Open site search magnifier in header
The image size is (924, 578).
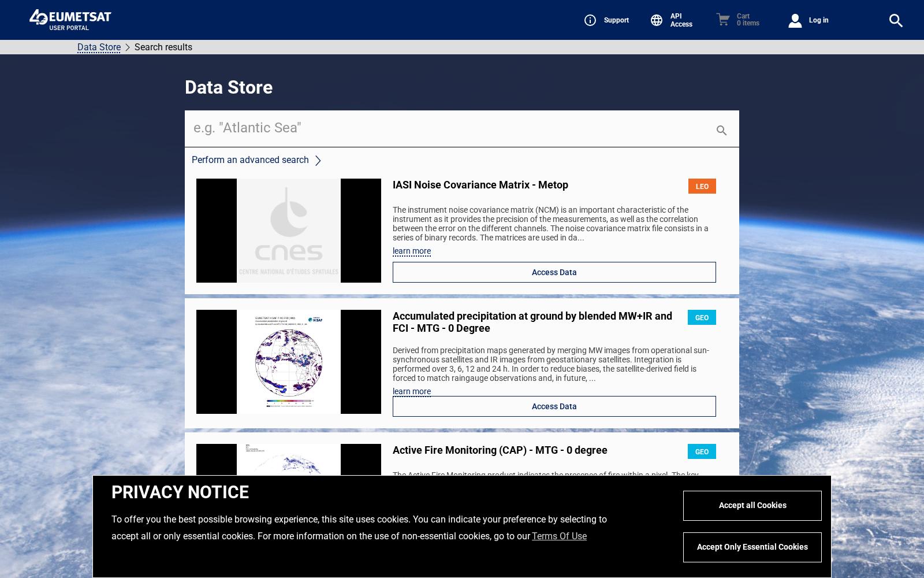(x=896, y=20)
